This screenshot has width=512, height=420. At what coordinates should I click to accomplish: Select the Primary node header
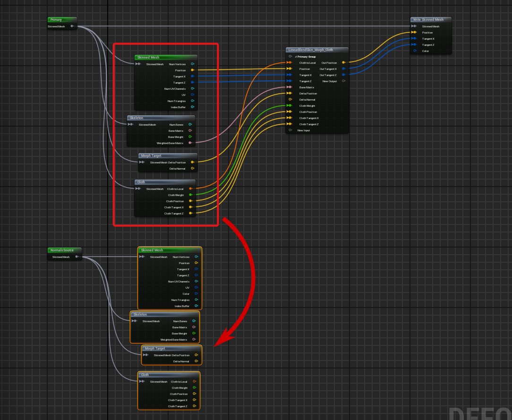pos(61,20)
